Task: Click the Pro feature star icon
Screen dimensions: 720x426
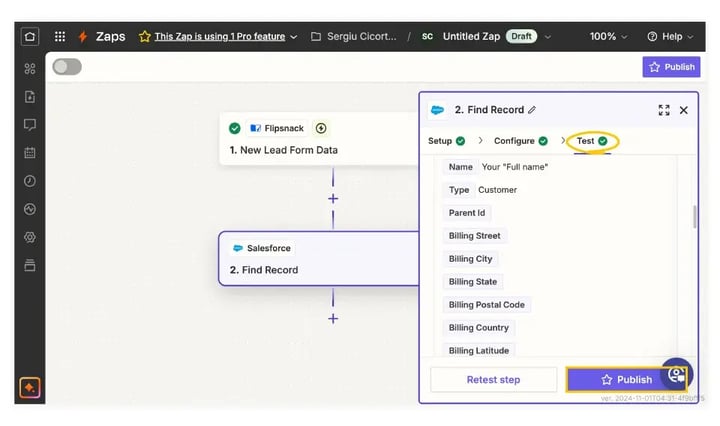Action: click(x=145, y=36)
